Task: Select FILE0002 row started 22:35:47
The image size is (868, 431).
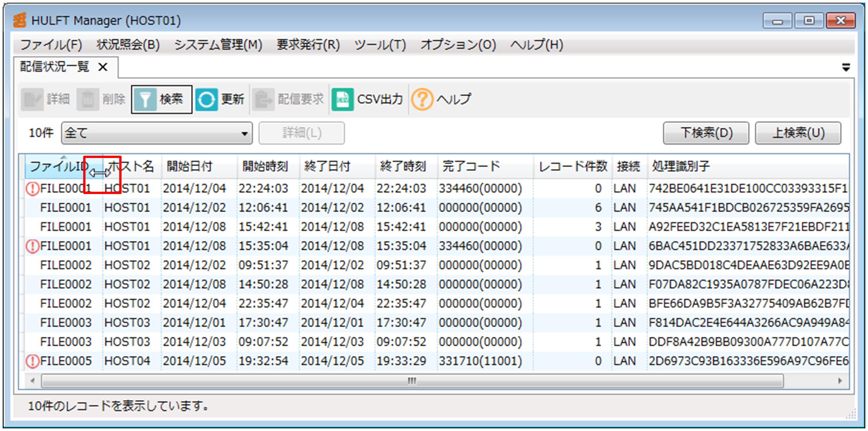Action: (437, 303)
